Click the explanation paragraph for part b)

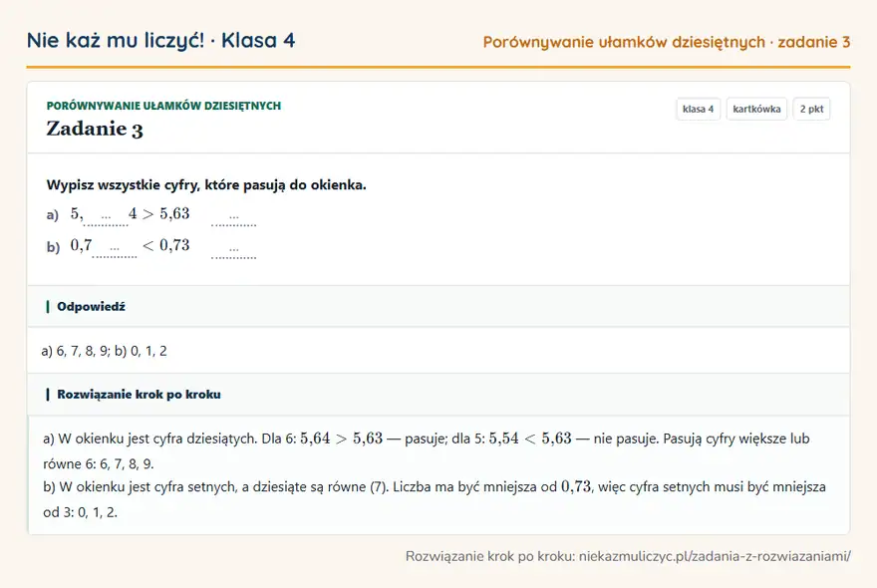click(435, 499)
